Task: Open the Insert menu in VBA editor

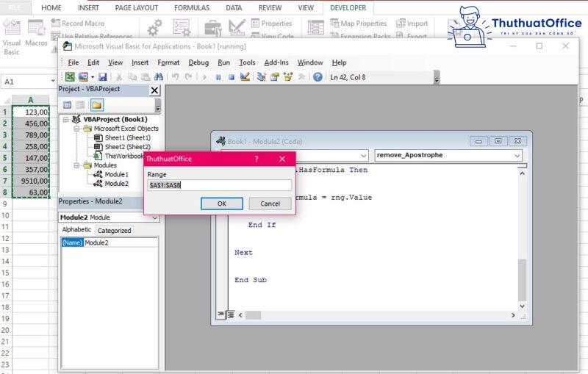Action: 140,62
